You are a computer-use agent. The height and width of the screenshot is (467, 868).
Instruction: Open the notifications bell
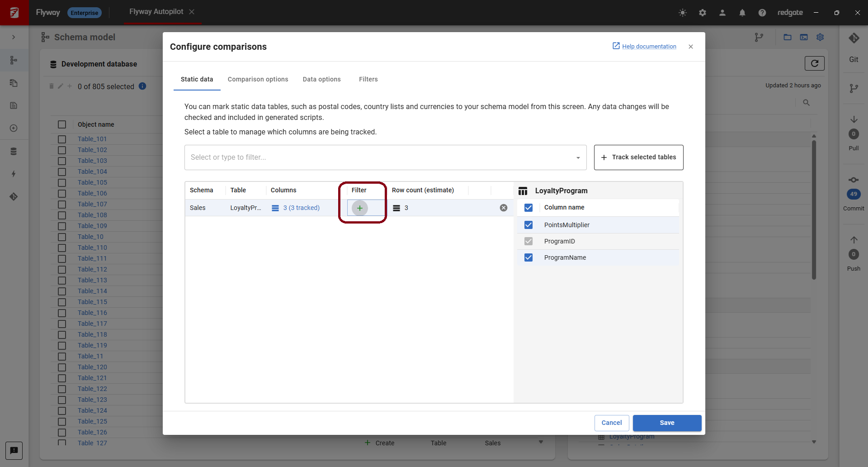(742, 13)
